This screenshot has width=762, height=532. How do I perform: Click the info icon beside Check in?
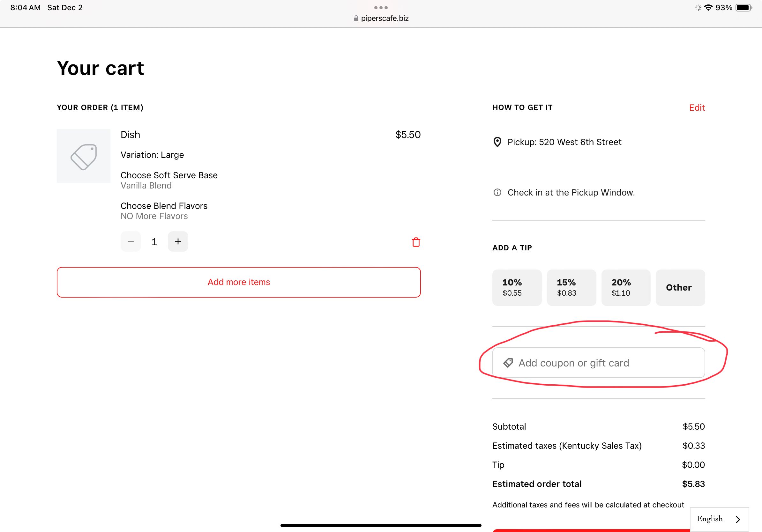(x=497, y=192)
